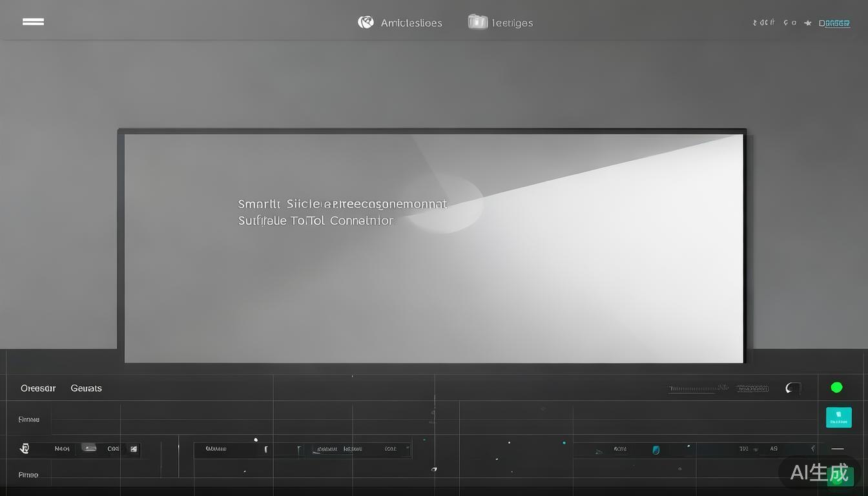Toggle the white switch left of green indicator

click(x=792, y=388)
